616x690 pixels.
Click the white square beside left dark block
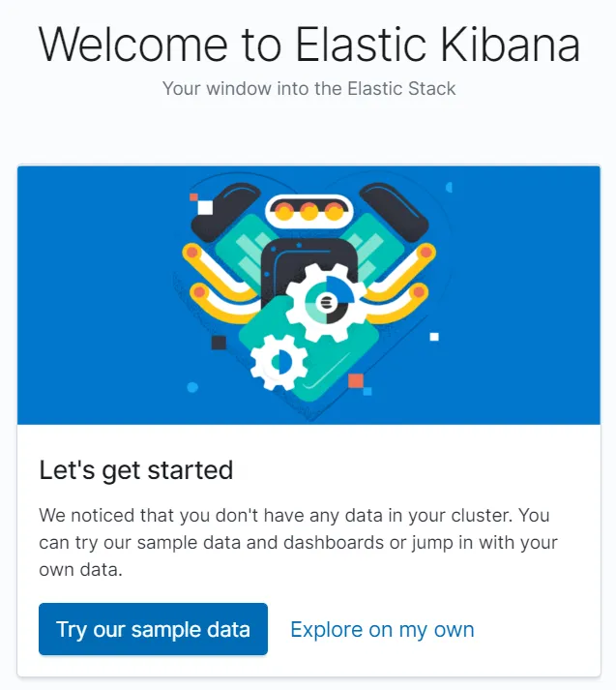tap(205, 207)
